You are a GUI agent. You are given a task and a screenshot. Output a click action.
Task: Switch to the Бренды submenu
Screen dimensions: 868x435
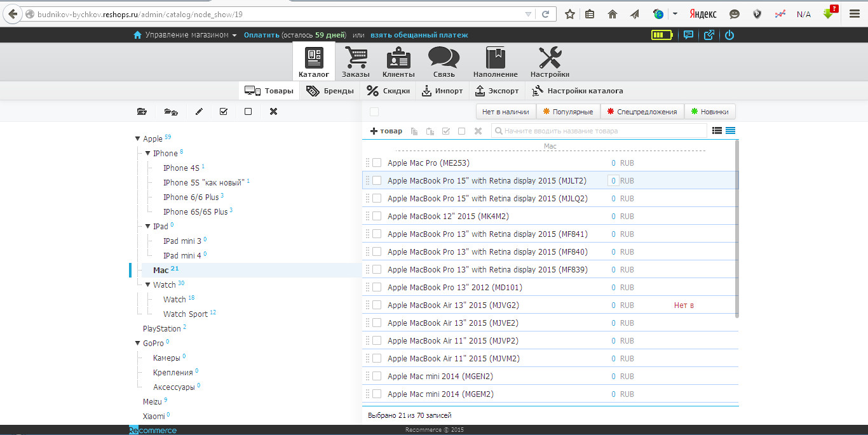pyautogui.click(x=330, y=91)
